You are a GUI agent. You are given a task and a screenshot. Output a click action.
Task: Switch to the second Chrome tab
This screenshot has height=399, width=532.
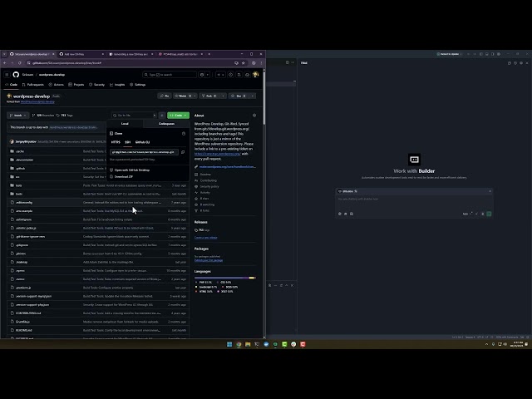pyautogui.click(x=81, y=54)
